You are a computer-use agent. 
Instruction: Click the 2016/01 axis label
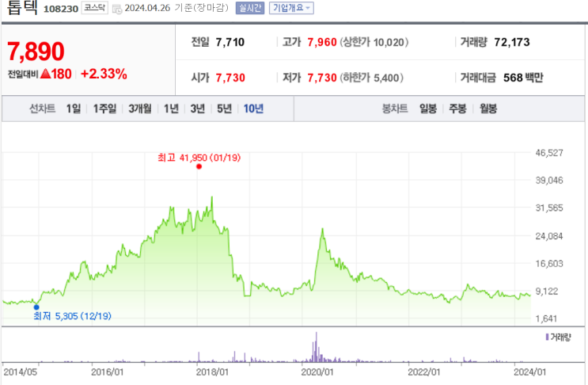108,372
